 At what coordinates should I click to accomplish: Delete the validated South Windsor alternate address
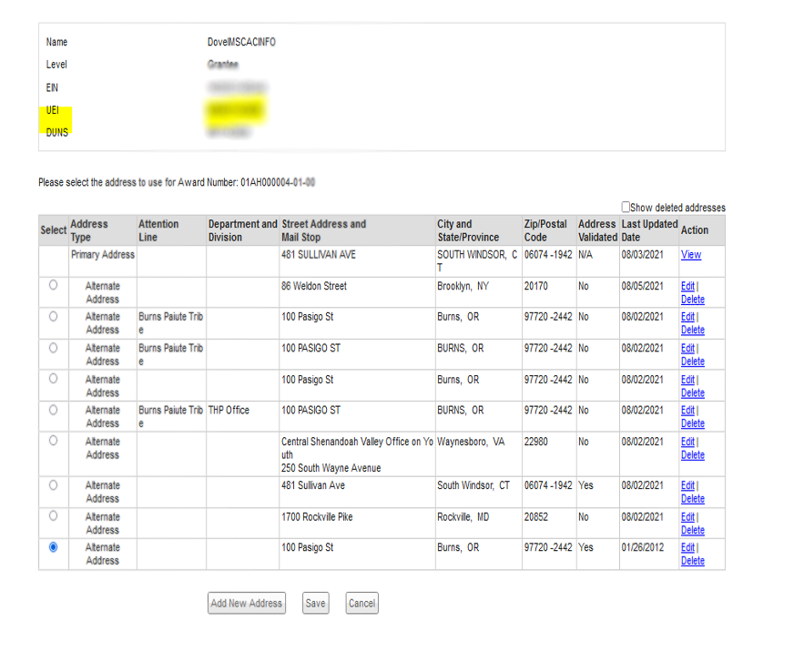pos(692,499)
